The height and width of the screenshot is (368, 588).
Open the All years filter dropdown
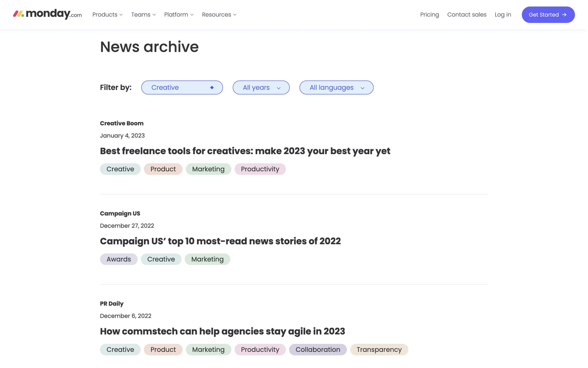pyautogui.click(x=261, y=88)
